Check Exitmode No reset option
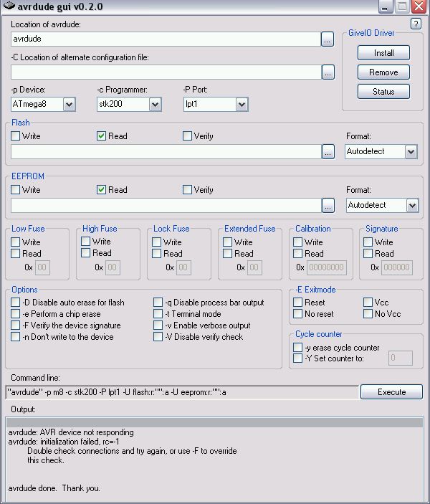This screenshot has height=504, width=430. [297, 313]
